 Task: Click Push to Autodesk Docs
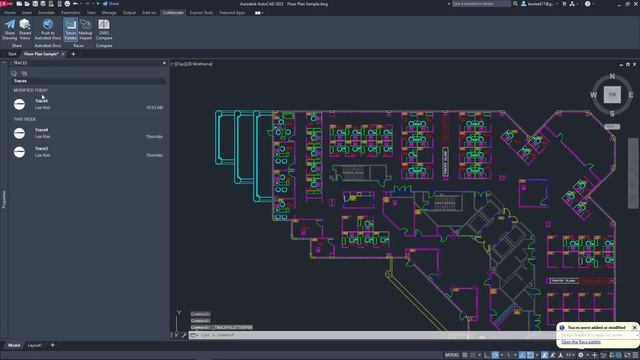click(x=48, y=29)
